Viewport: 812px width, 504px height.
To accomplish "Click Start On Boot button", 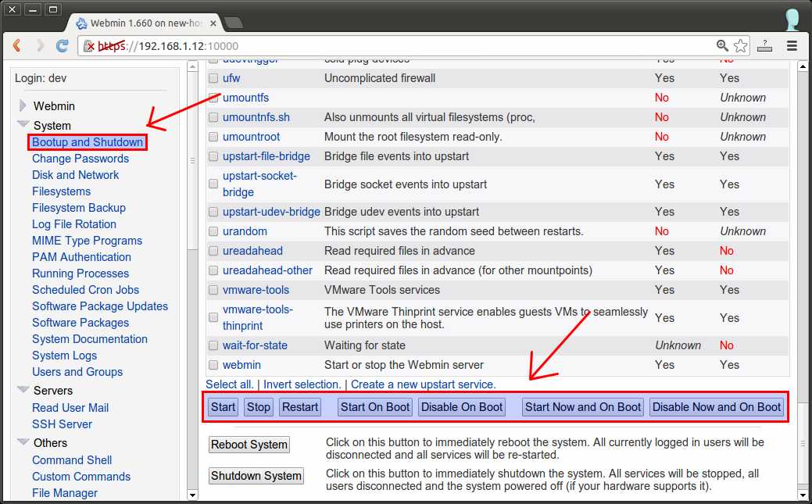I will coord(375,407).
